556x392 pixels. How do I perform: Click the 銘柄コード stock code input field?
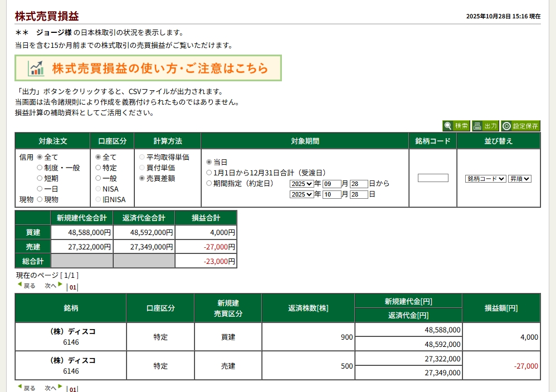(433, 178)
